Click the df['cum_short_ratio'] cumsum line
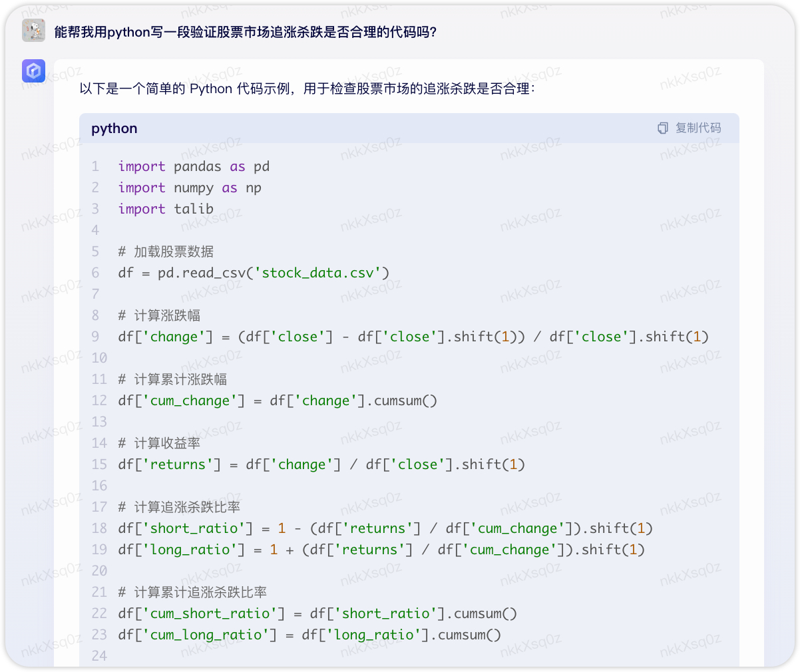Viewport: 800px width, 672px height. 317,613
